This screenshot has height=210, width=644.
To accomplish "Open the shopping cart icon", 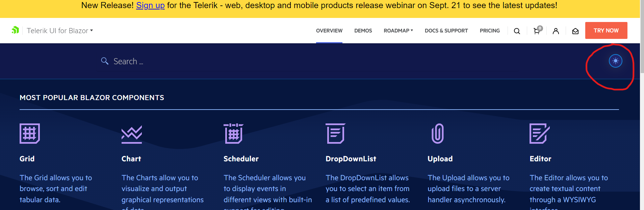I will (537, 31).
